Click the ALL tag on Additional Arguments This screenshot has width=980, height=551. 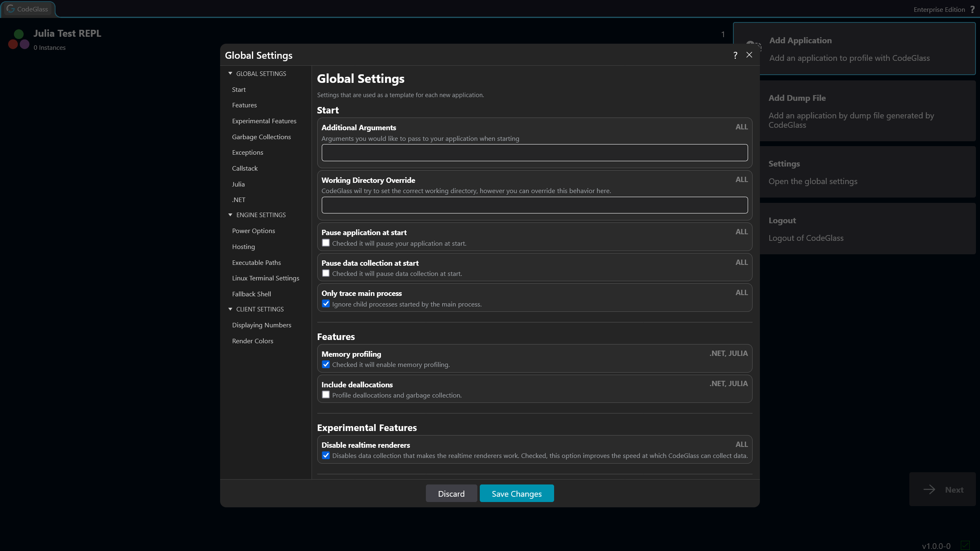coord(742,127)
